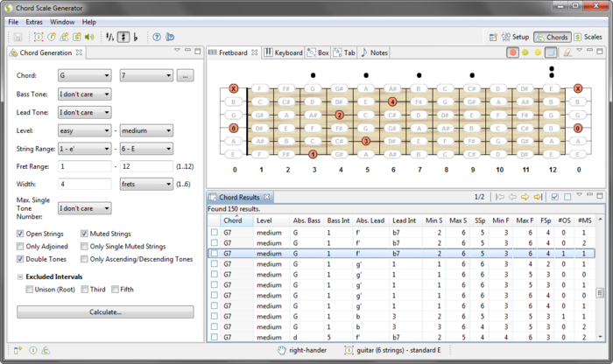
Task: Close the Chord Results tab with its X
Action: [266, 197]
